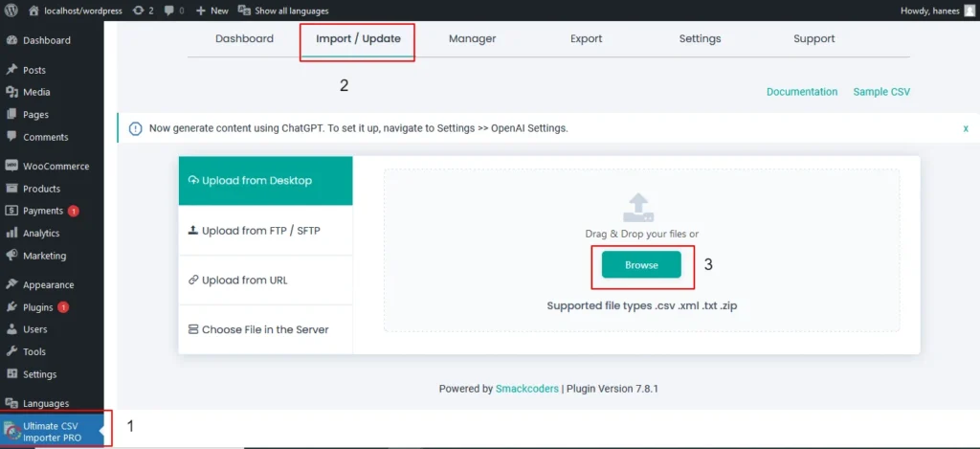Open the site home icon localhost/wordpress
The width and height of the screenshot is (980, 449).
[33, 11]
